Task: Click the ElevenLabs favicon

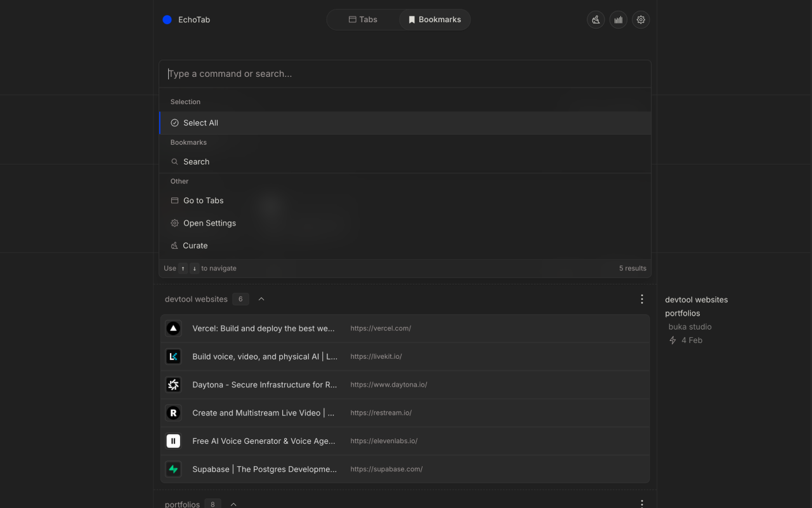Action: click(173, 441)
